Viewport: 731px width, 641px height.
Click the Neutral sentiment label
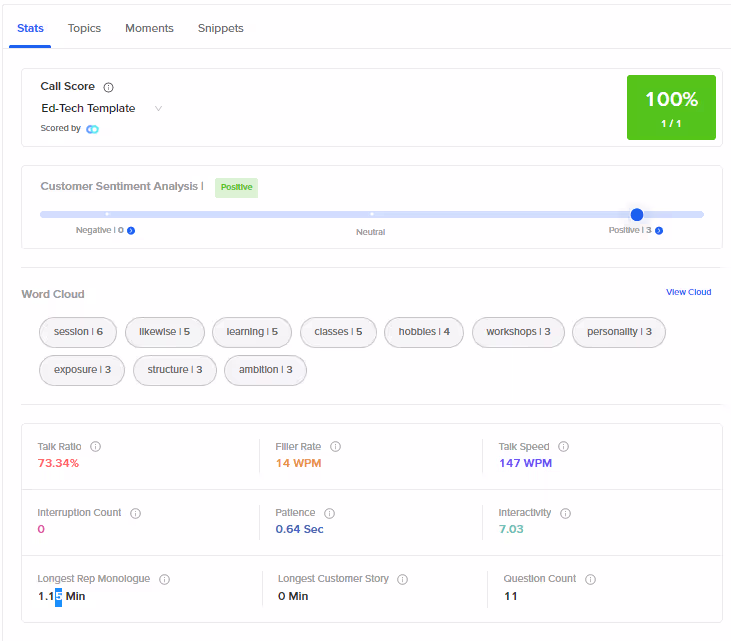371,232
